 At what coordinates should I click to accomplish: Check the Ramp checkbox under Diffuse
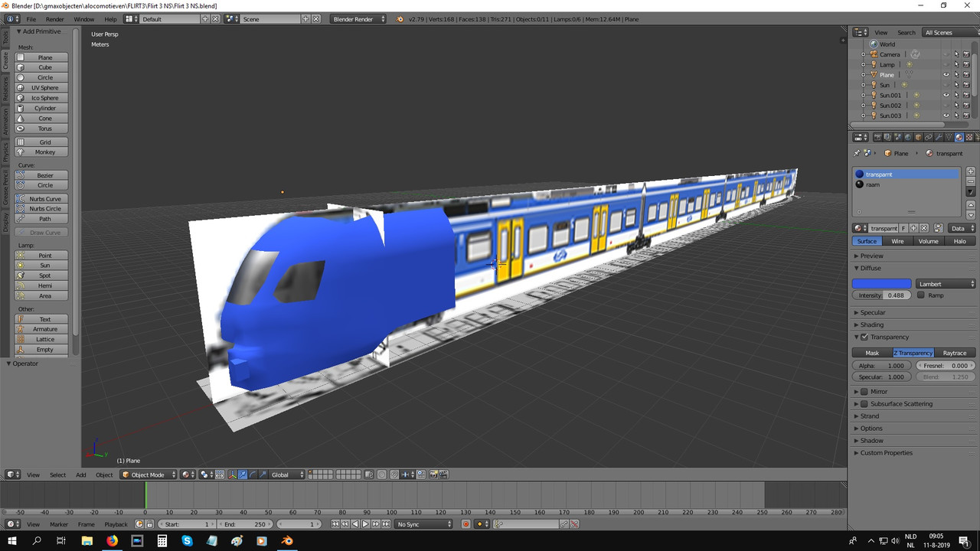921,295
